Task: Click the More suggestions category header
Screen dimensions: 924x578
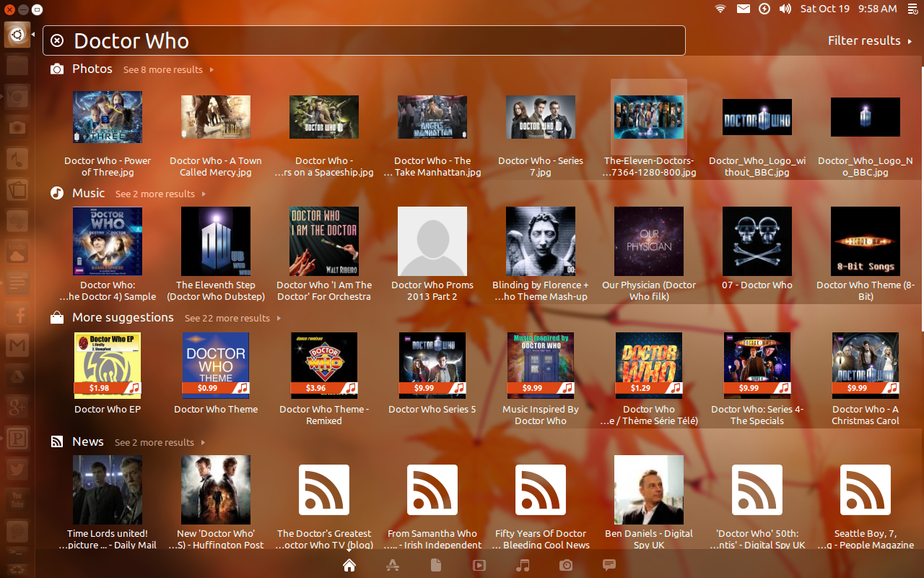Action: coord(123,317)
